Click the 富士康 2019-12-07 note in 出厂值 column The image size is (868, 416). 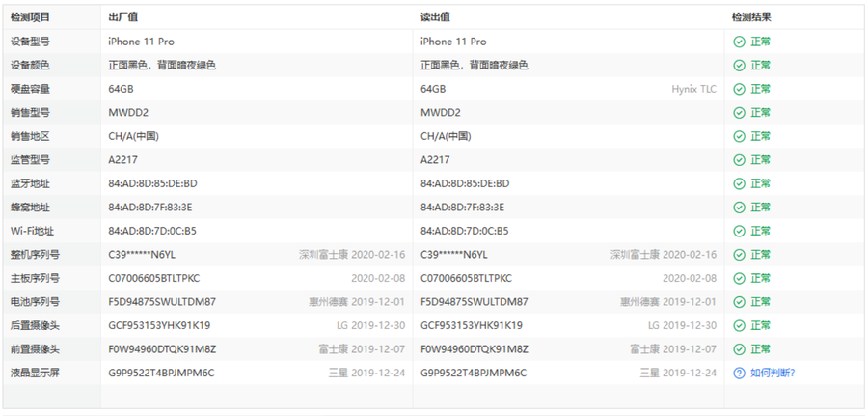click(x=362, y=349)
